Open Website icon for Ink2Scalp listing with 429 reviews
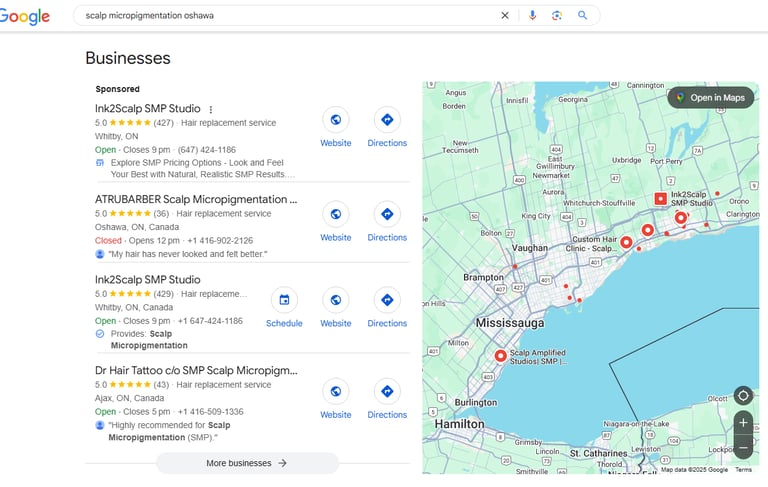This screenshot has width=768, height=487. pyautogui.click(x=336, y=300)
